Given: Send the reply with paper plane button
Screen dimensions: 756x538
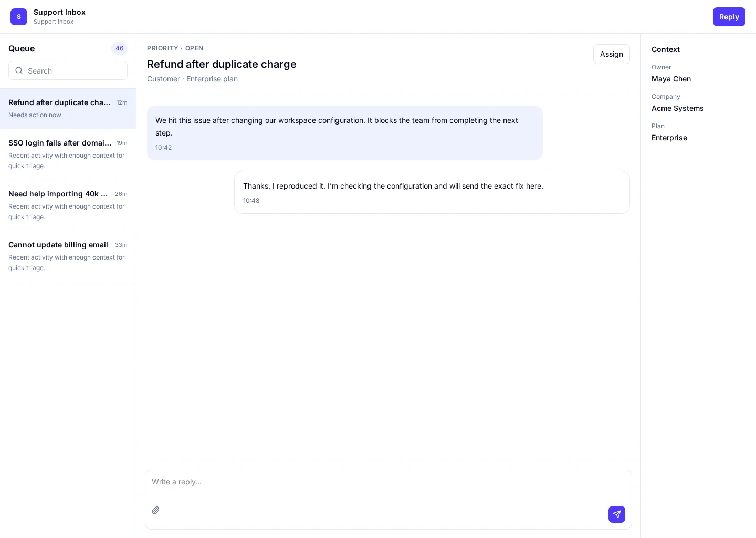Looking at the screenshot, I should [617, 514].
